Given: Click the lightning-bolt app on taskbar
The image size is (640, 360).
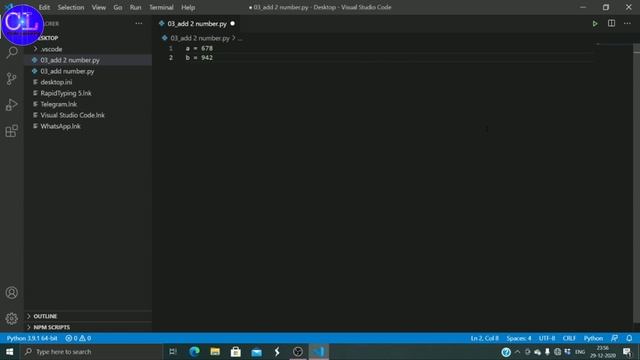Looking at the screenshot, I should (277, 351).
